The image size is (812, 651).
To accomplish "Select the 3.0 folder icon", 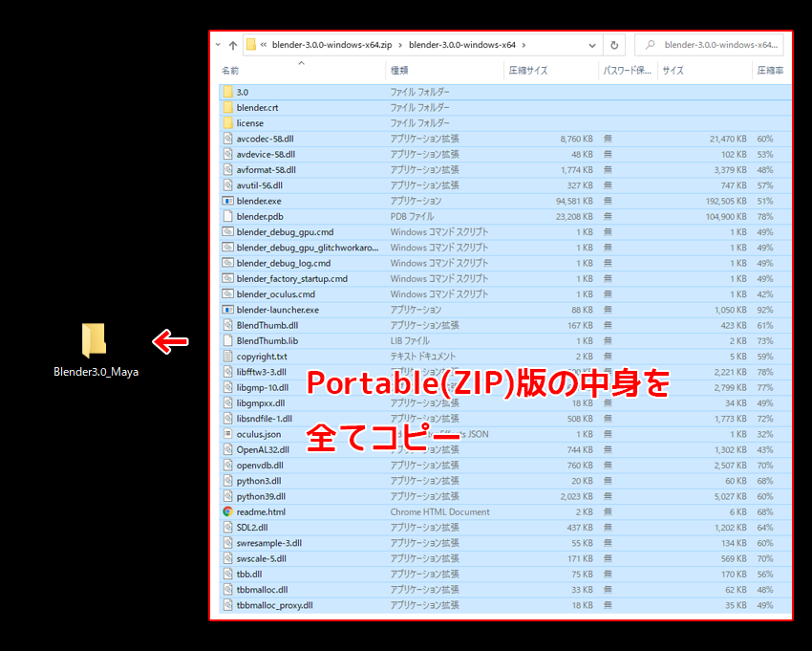I will tap(227, 92).
